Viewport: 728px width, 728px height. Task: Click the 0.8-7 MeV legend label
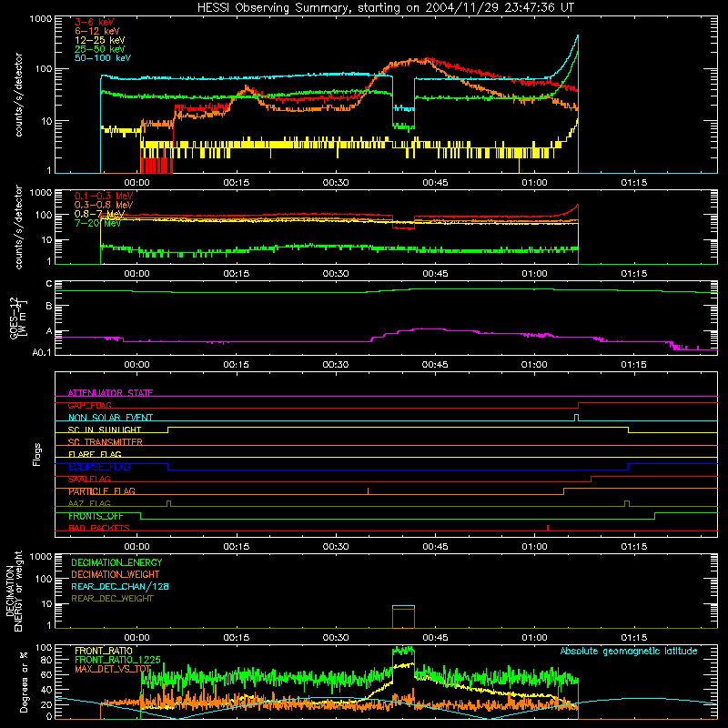pyautogui.click(x=99, y=214)
